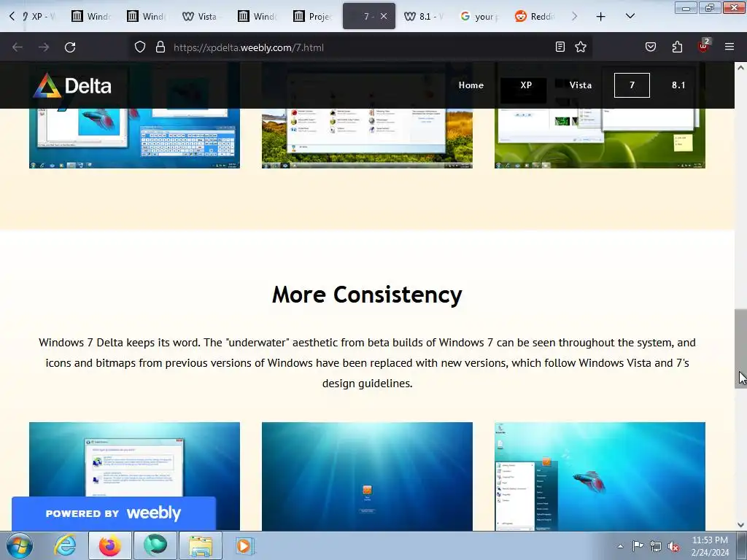Click the More Consistency heading
Screen dimensions: 747x560
click(x=367, y=295)
